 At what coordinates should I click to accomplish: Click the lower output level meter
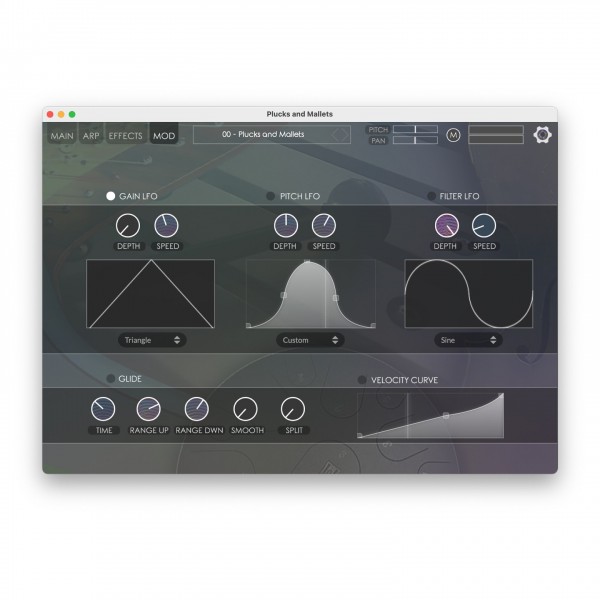(x=496, y=140)
